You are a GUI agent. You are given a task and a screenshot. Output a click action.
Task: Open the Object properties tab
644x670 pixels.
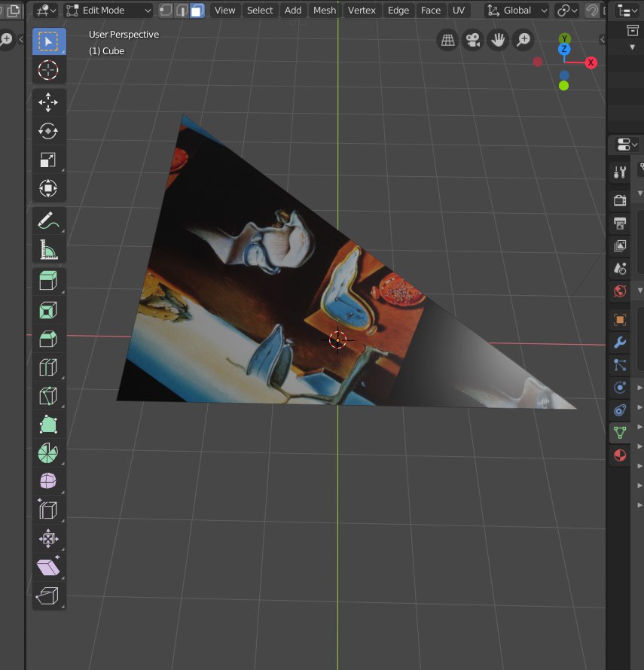620,320
